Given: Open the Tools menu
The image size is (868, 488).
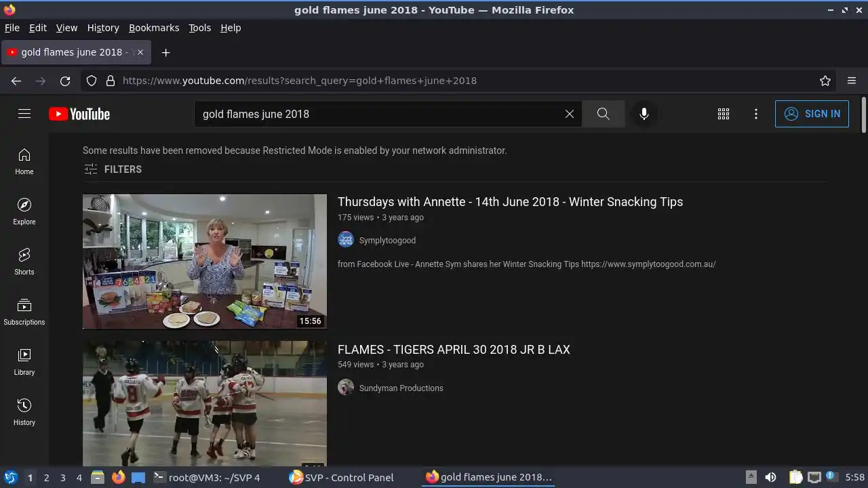Looking at the screenshot, I should click(200, 28).
